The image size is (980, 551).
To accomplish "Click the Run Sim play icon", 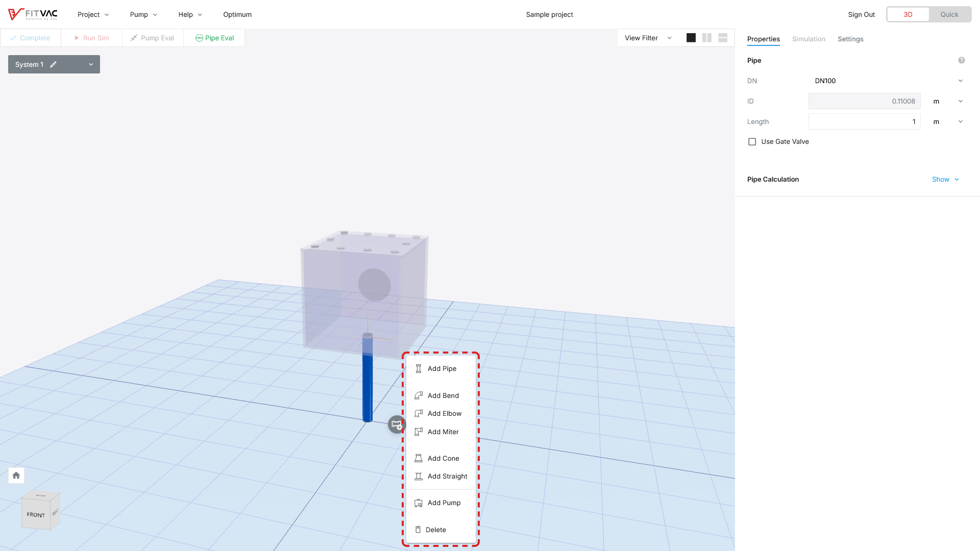I will [x=77, y=38].
